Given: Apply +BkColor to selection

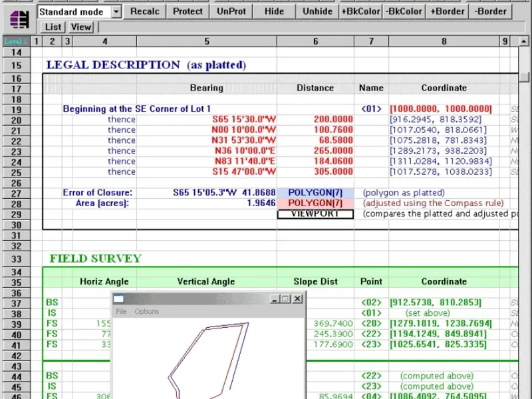Looking at the screenshot, I should [360, 11].
